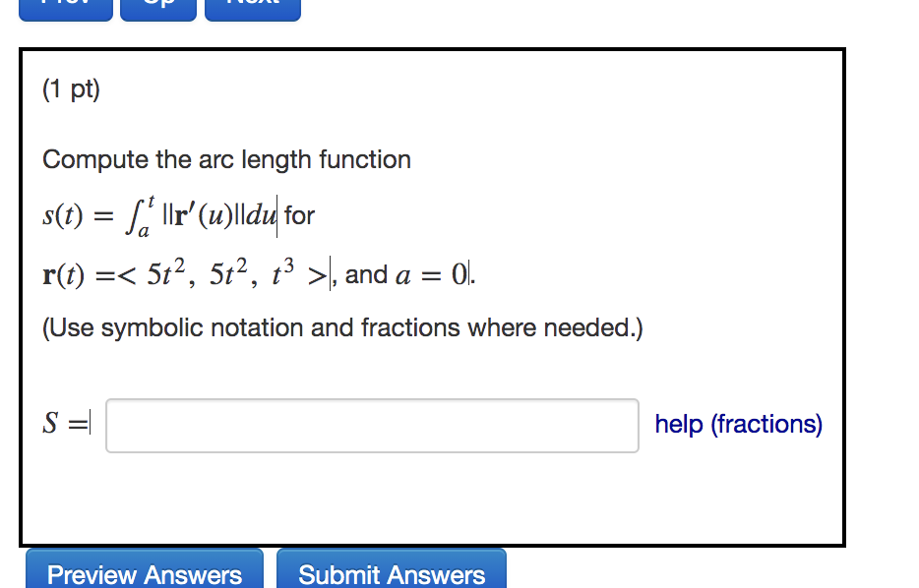Click the a = 0 condition text
919x588 pixels.
tap(433, 274)
